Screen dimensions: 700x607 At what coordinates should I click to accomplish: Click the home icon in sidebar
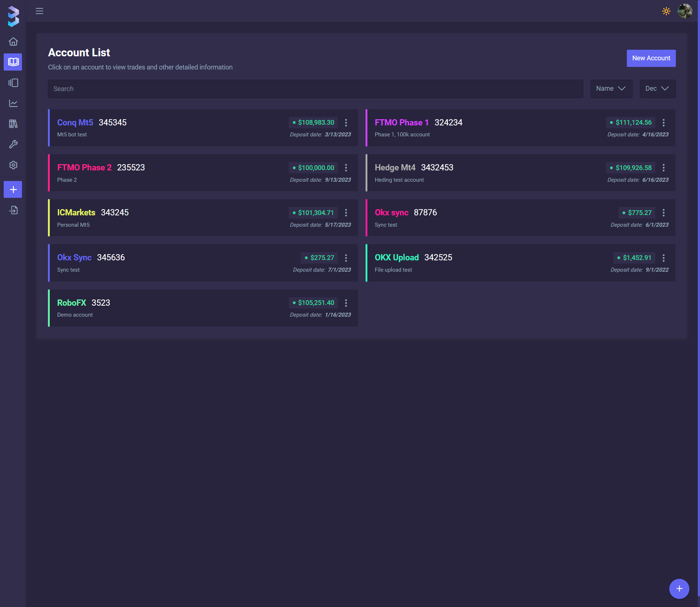[x=13, y=42]
